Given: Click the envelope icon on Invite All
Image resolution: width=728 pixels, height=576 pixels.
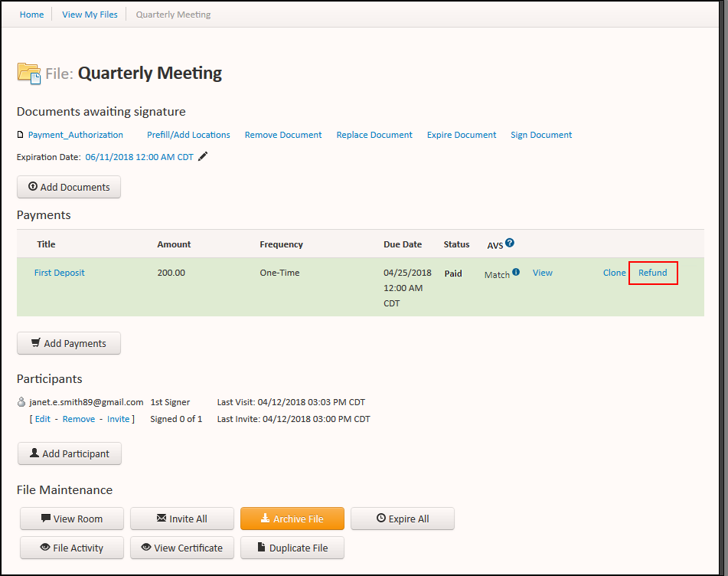Looking at the screenshot, I should [x=161, y=519].
